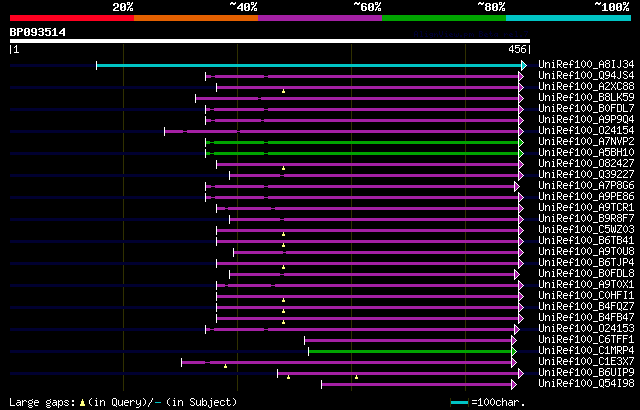The width and height of the screenshot is (640, 410).
Task: Open the UniRef100_A8IJ34 hit label
Action: point(586,64)
